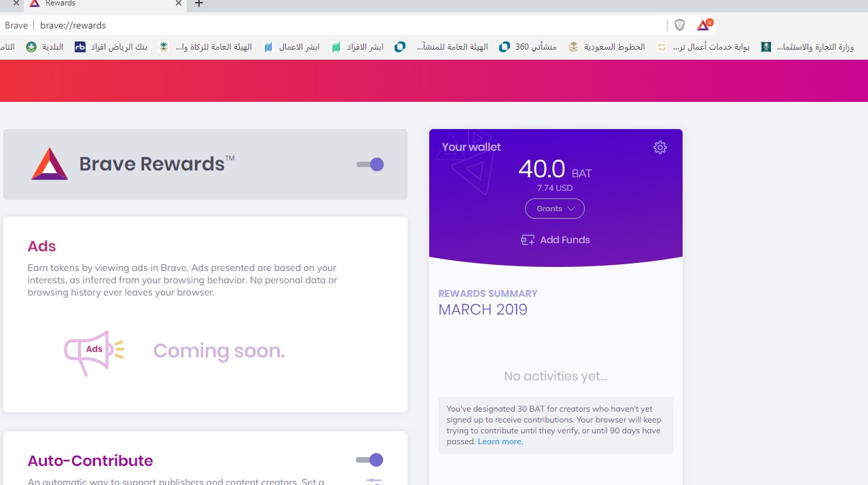Focus the brave://rewards address bar

pyautogui.click(x=350, y=25)
